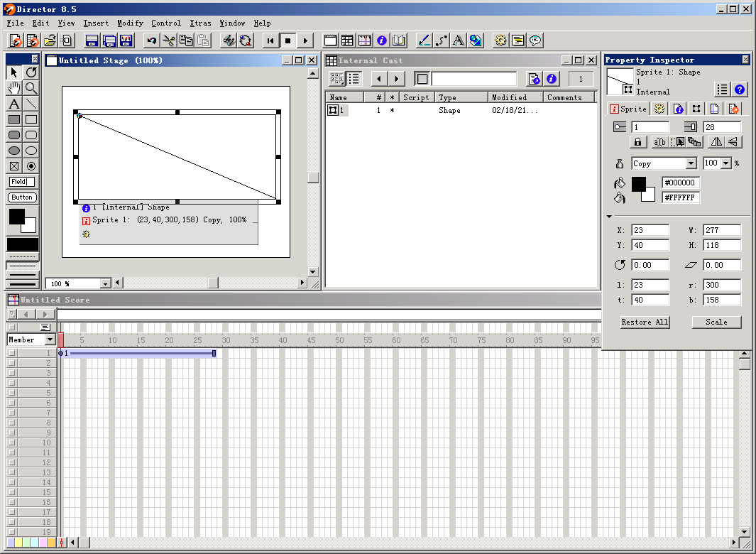
Task: Open the Modify menu
Action: point(130,23)
